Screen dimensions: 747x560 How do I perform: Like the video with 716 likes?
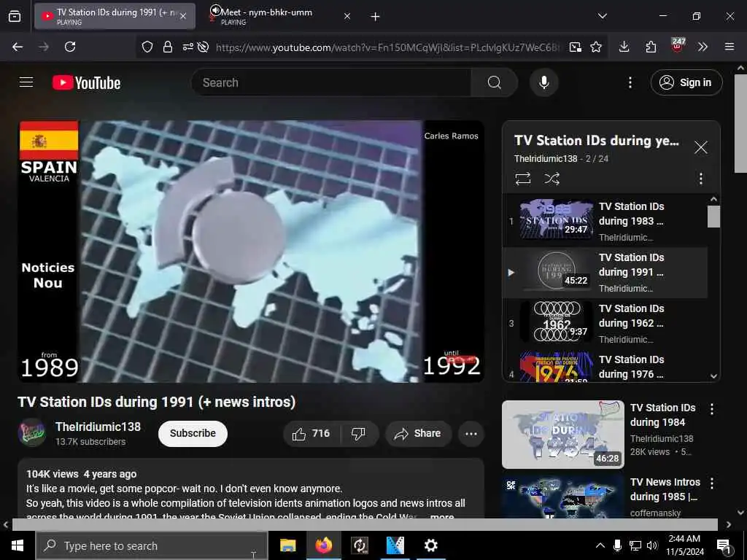coord(312,433)
